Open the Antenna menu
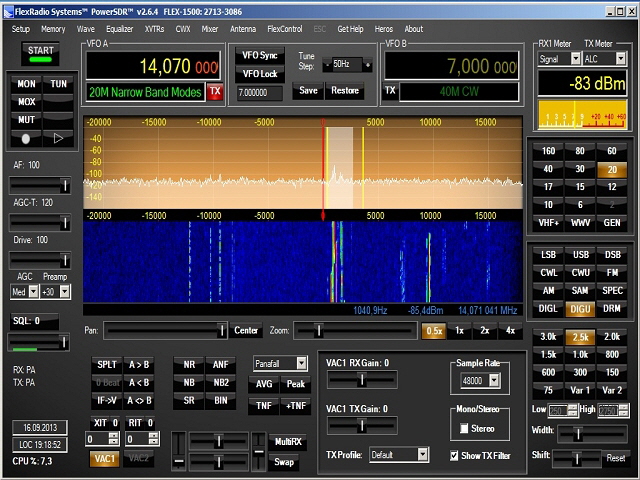Image resolution: width=640 pixels, height=480 pixels. [x=243, y=29]
